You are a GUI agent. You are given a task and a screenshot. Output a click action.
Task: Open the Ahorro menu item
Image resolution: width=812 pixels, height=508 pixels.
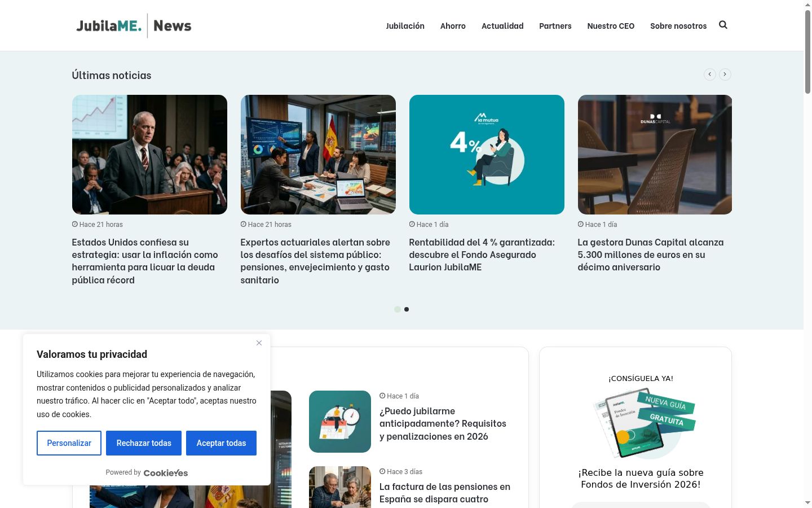(453, 26)
